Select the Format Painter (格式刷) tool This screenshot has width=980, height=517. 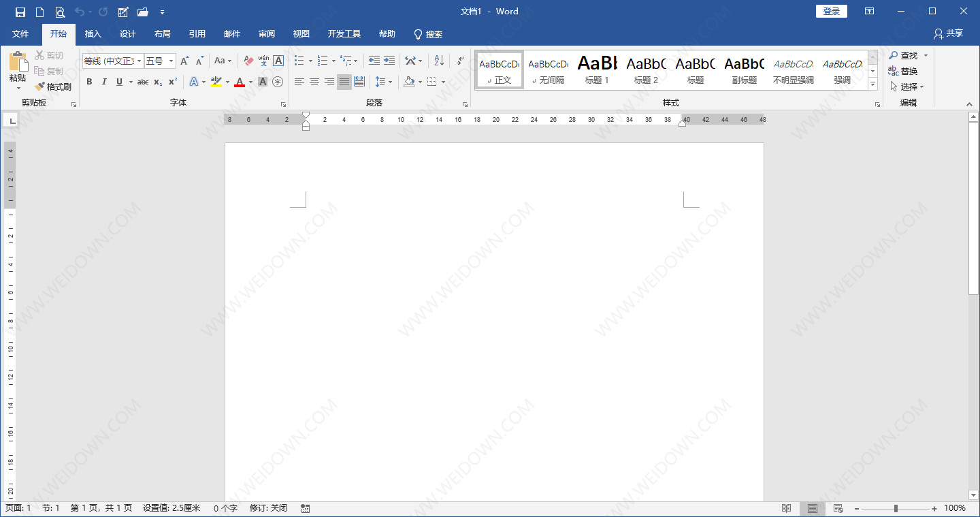(53, 87)
